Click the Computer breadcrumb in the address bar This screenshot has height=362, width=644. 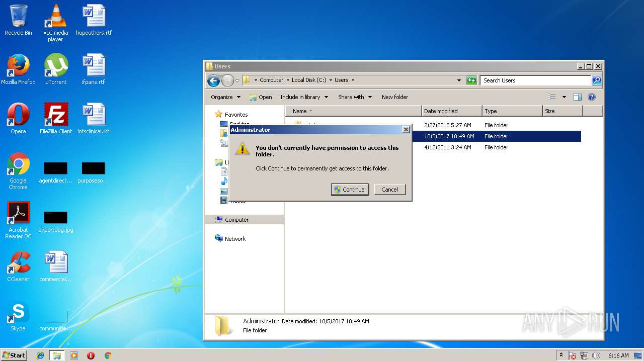[271, 80]
